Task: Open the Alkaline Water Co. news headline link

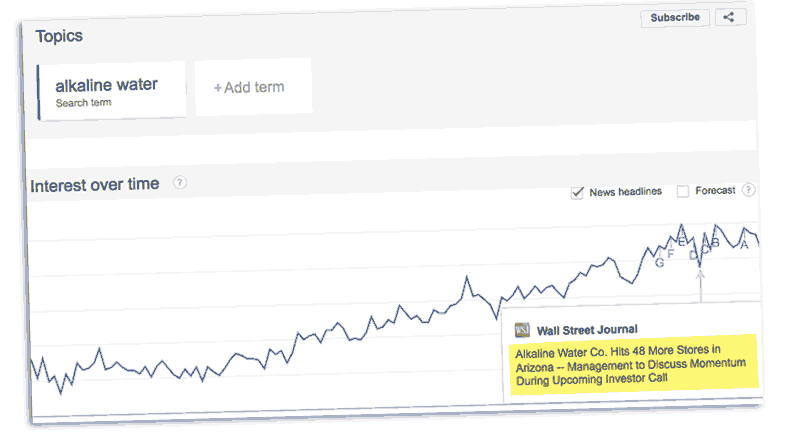Action: [630, 364]
